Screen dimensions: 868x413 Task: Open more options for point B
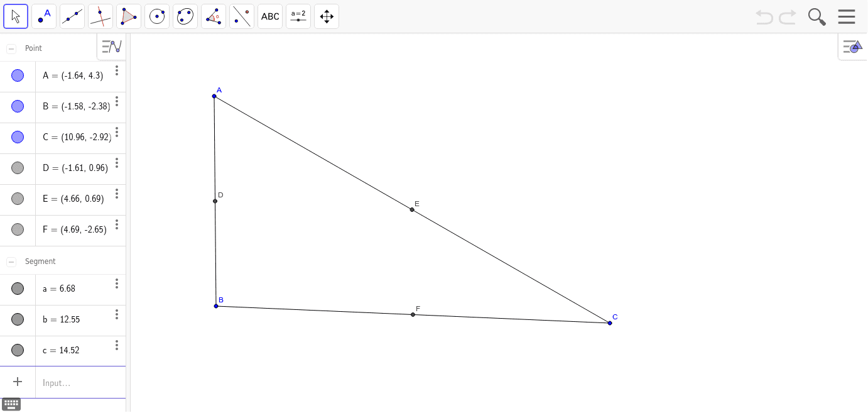click(117, 101)
